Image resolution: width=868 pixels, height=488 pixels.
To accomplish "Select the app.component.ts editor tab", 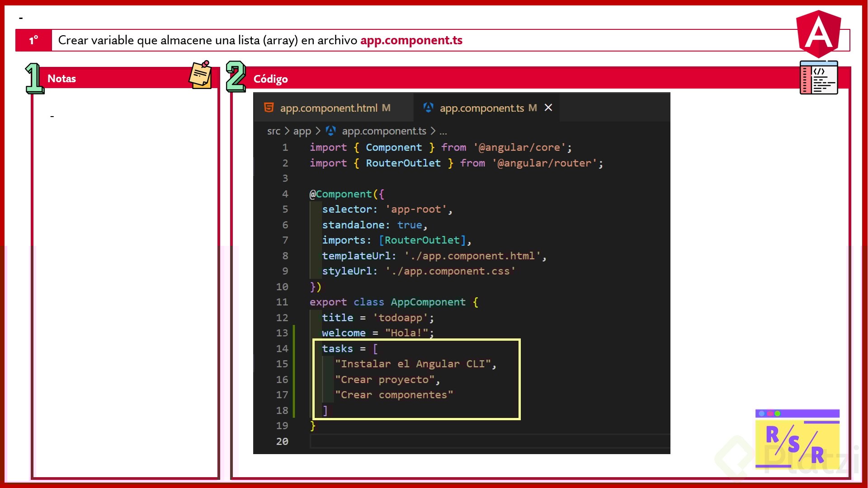I will point(481,108).
